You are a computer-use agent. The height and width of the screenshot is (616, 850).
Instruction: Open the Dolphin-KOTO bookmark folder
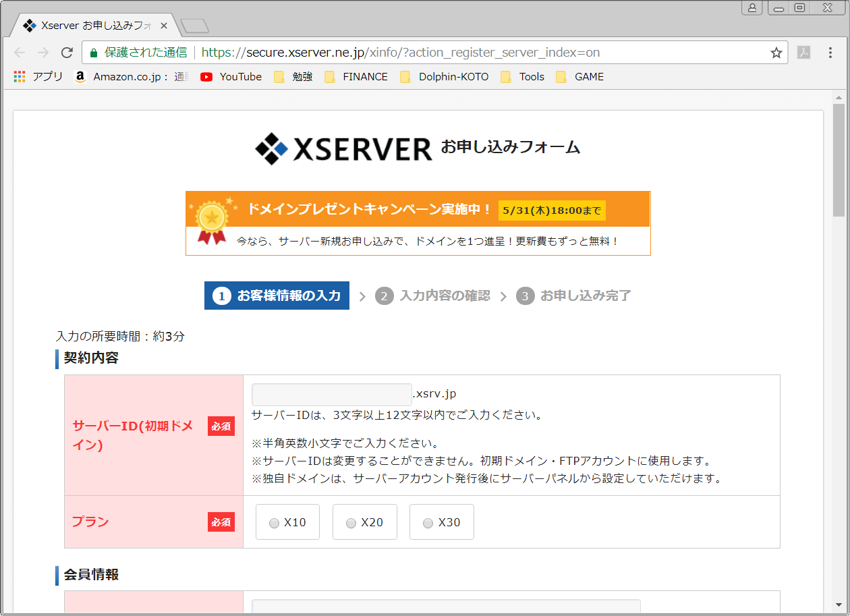tap(444, 77)
